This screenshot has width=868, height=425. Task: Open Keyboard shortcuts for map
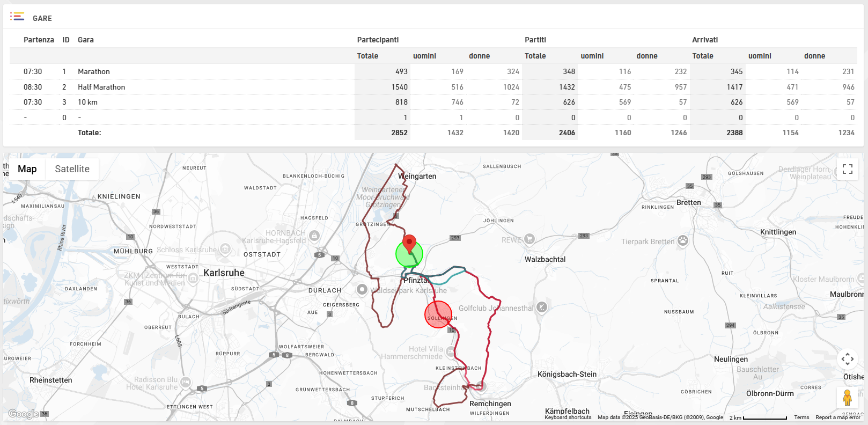[x=568, y=417]
